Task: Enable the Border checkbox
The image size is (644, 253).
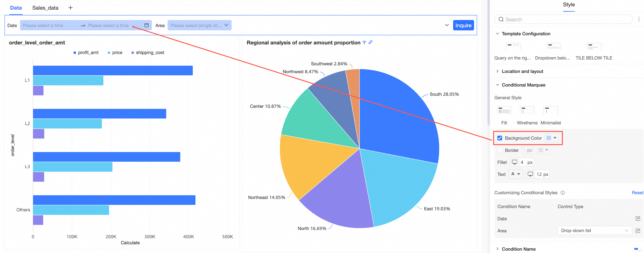Action: (x=499, y=150)
